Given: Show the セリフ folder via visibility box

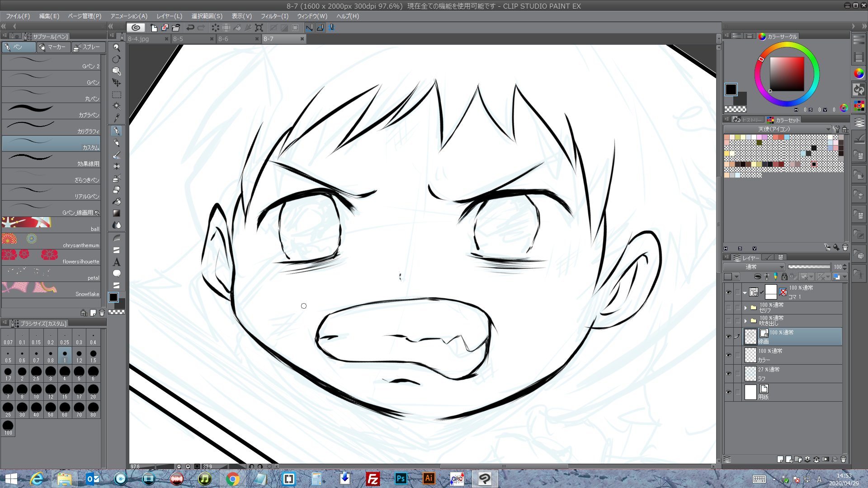Looking at the screenshot, I should (728, 308).
